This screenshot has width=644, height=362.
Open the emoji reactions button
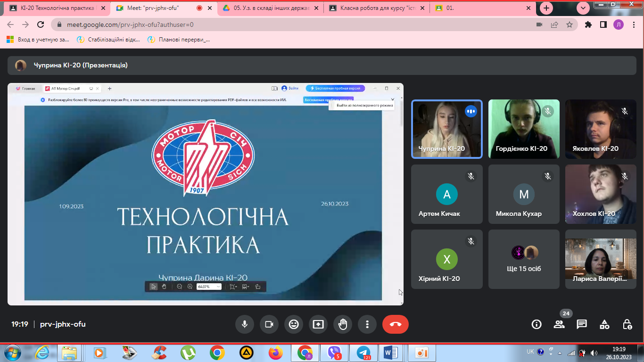294,324
